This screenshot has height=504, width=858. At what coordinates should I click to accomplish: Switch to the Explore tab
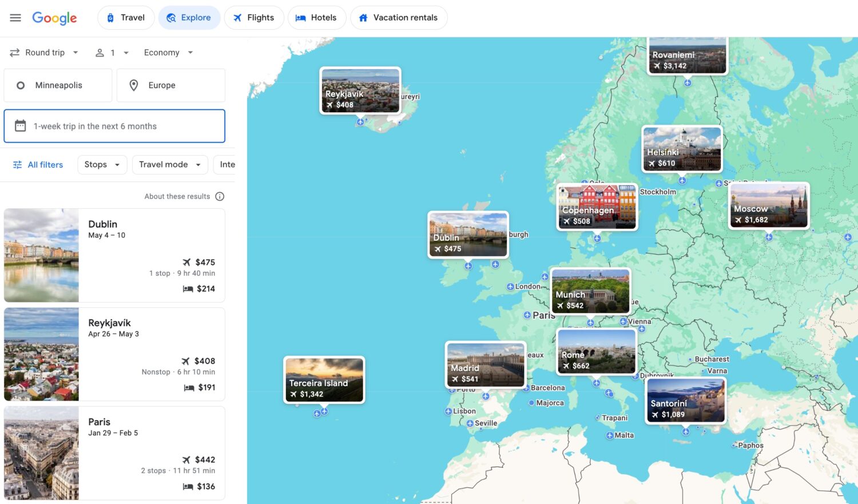[x=189, y=17]
